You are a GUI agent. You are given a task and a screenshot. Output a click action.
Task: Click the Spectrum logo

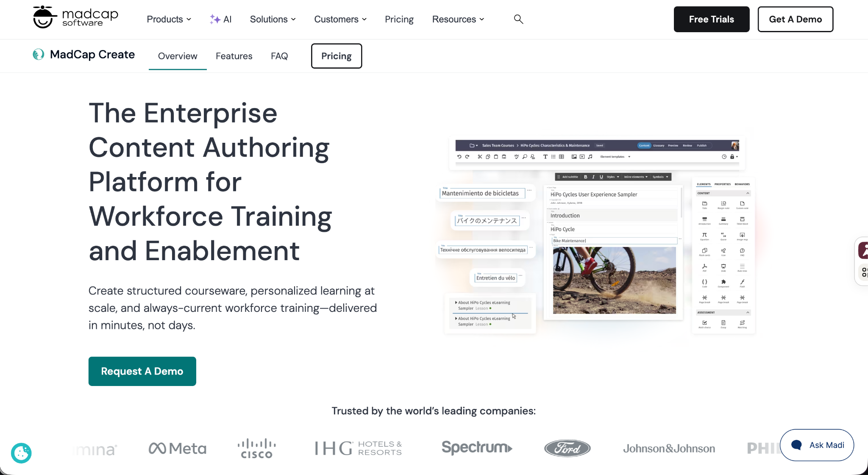(477, 448)
